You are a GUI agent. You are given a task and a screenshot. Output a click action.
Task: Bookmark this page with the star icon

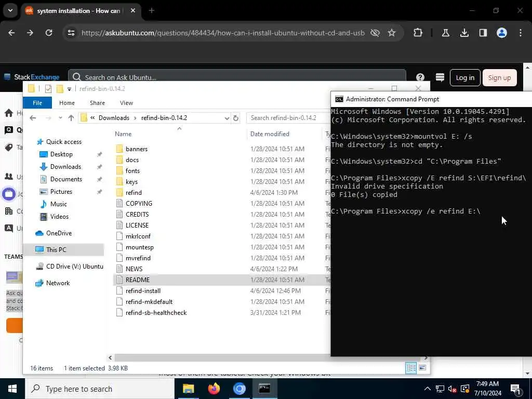pos(392,33)
